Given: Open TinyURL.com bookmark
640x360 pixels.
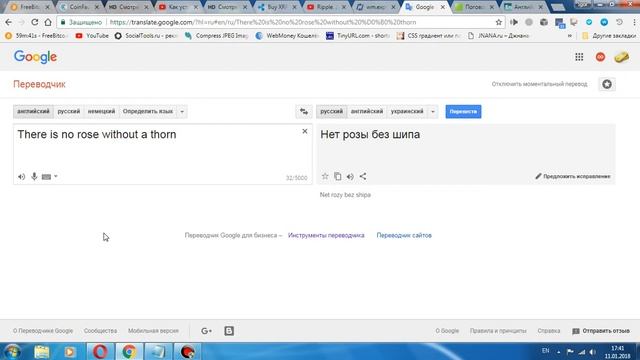Looking at the screenshot, I should pos(358,36).
